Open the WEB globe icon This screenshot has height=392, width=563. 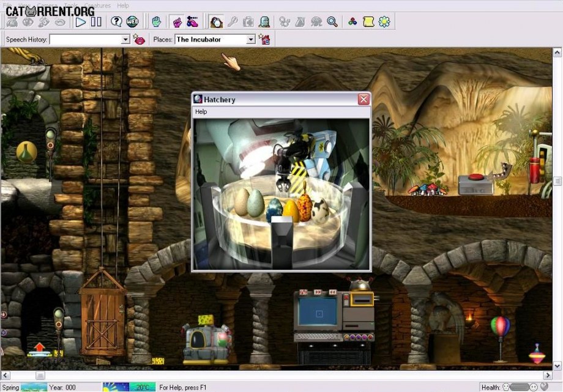coord(132,22)
